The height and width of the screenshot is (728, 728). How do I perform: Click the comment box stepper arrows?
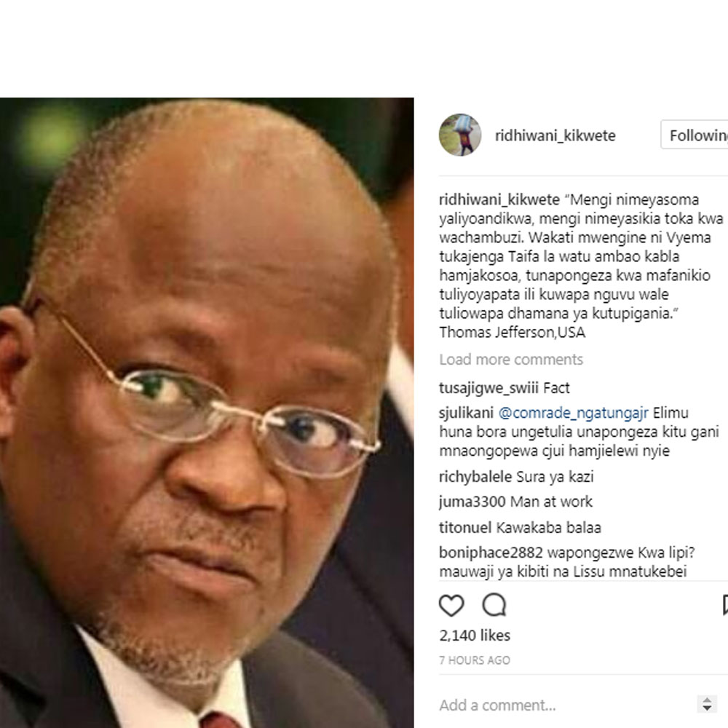pyautogui.click(x=707, y=704)
